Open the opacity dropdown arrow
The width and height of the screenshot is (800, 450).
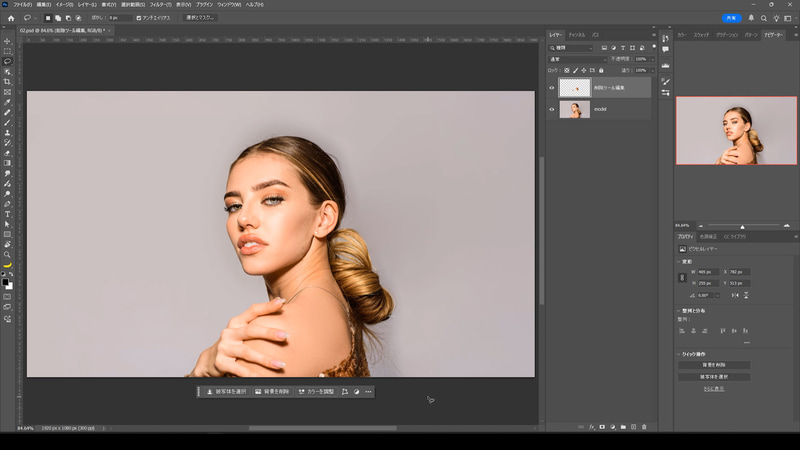(653, 60)
